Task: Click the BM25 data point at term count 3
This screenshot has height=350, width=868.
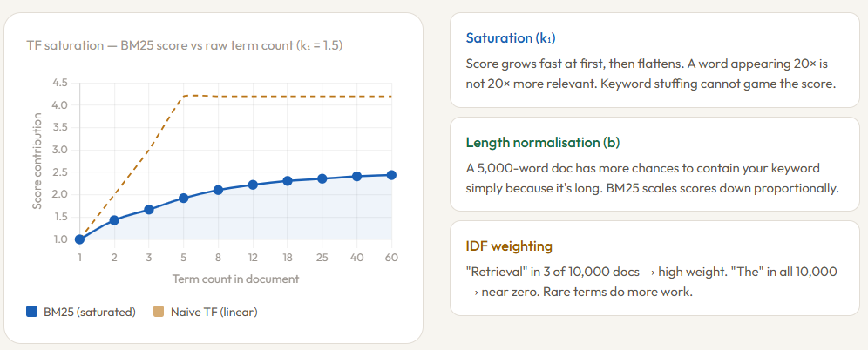Action: pos(149,210)
